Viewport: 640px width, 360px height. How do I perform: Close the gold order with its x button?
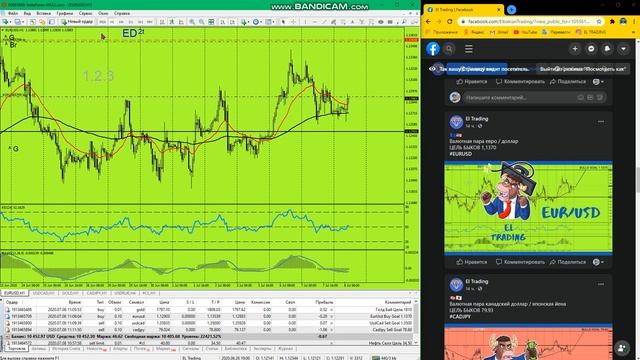(x=331, y=310)
